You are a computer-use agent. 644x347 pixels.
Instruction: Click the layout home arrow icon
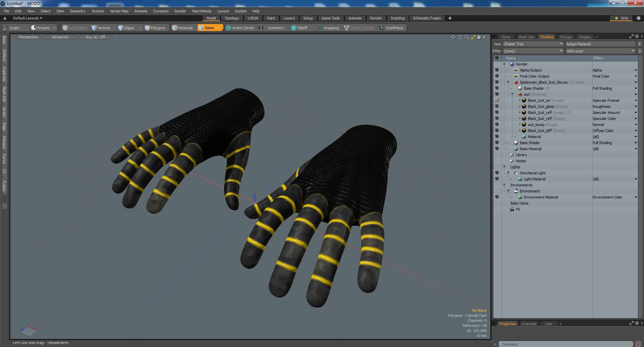[5, 18]
